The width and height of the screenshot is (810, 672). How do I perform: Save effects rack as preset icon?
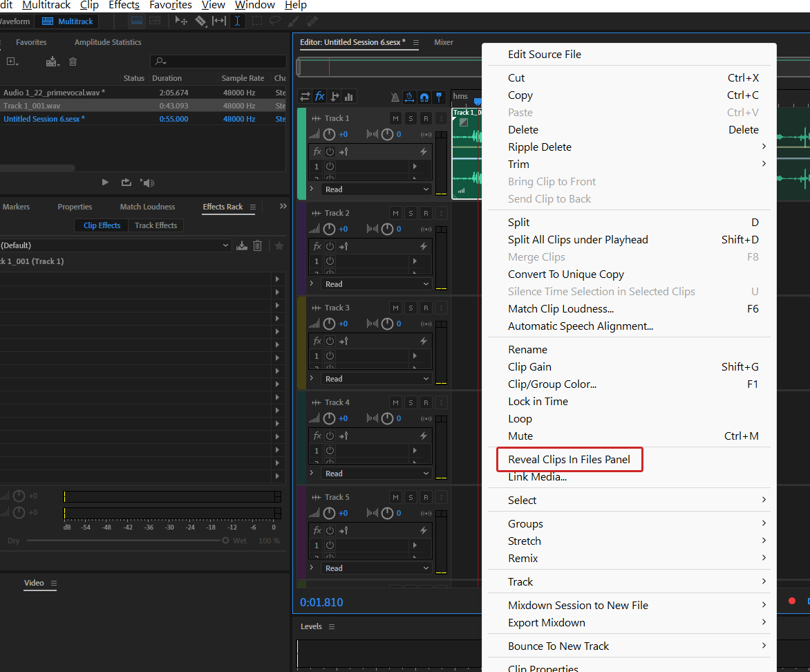tap(242, 245)
